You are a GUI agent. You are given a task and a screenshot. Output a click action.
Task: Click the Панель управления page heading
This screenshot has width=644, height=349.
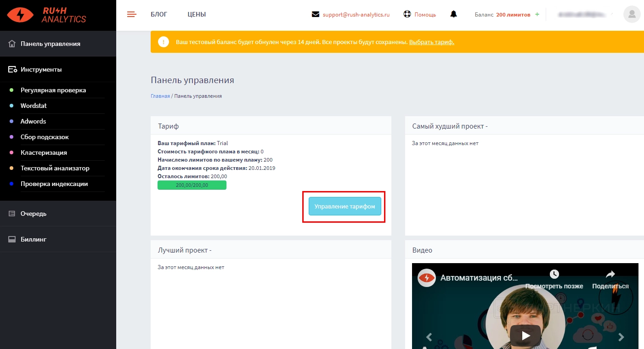point(192,80)
